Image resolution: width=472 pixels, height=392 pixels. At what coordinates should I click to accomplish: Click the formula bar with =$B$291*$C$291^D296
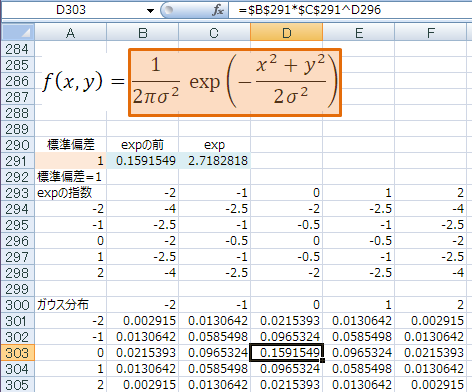350,10
